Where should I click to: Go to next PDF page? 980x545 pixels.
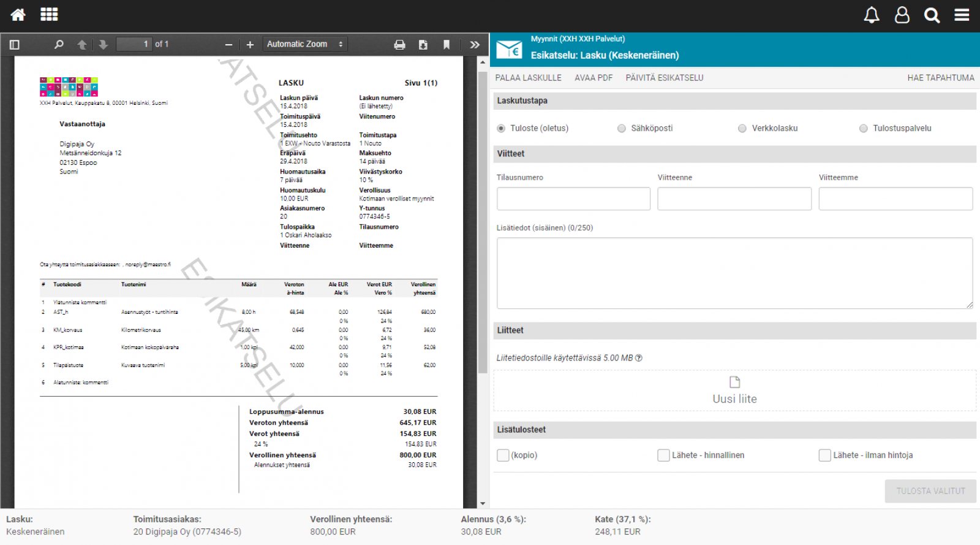click(103, 44)
